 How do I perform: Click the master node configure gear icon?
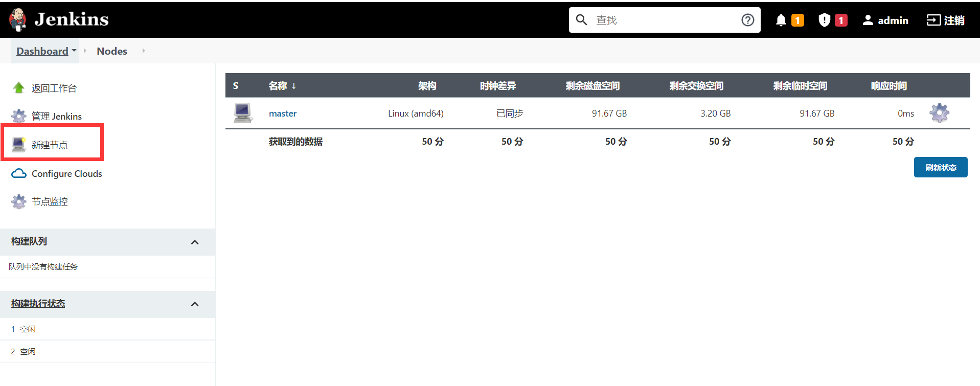[x=940, y=113]
